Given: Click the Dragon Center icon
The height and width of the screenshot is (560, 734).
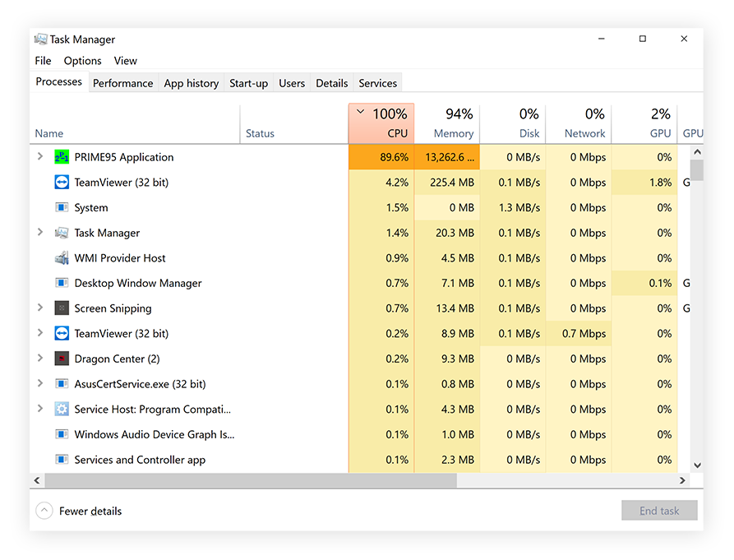Looking at the screenshot, I should pos(62,359).
